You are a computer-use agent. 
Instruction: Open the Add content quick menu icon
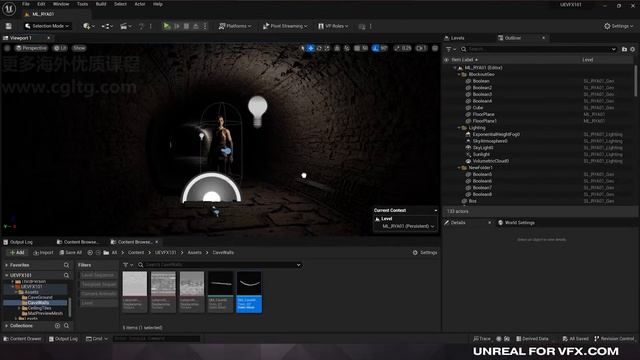pyautogui.click(x=88, y=26)
